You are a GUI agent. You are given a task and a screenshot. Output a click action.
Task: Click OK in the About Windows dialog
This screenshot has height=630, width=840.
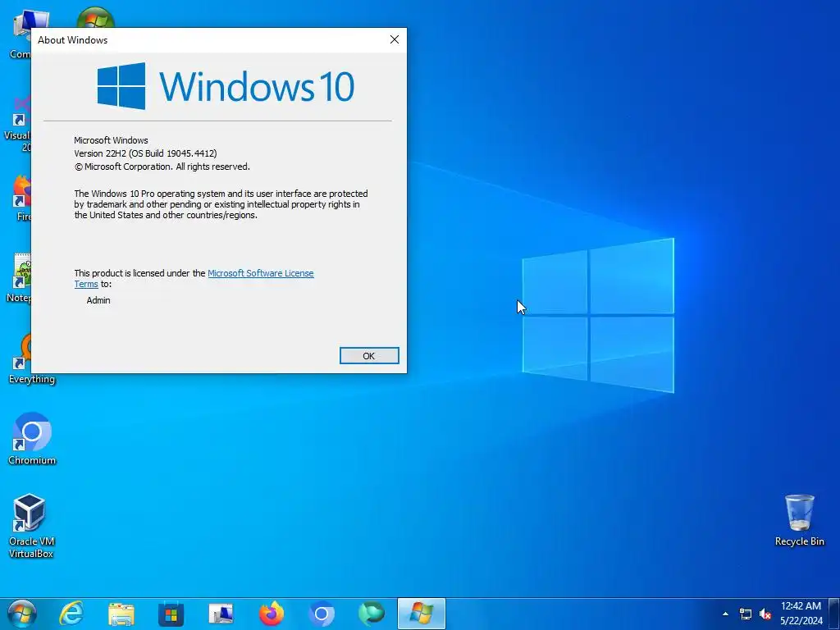coord(369,356)
